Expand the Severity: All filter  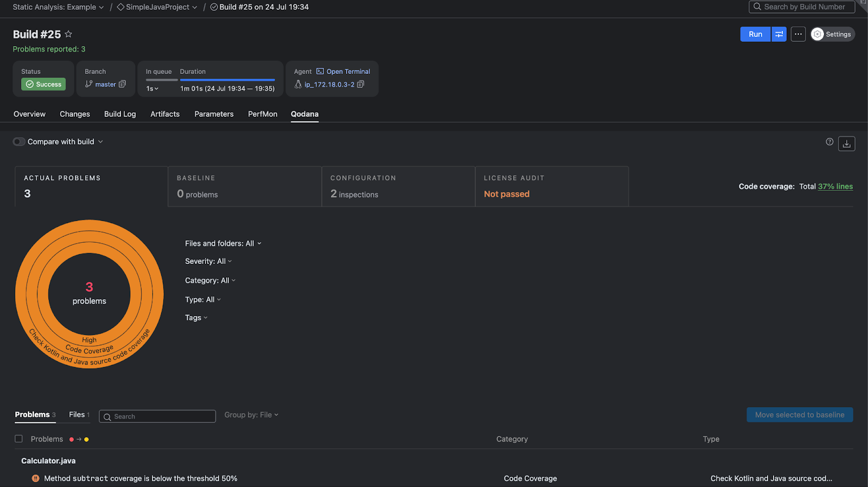(208, 261)
